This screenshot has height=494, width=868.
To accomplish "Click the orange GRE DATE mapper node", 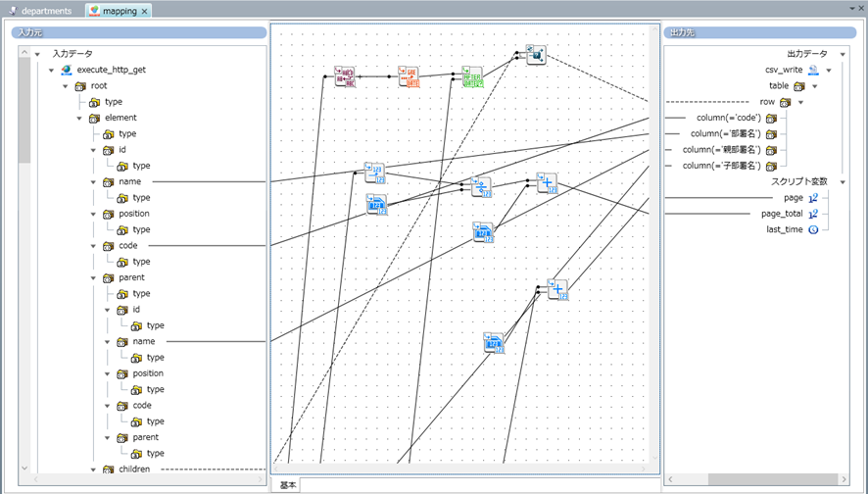I will point(409,77).
